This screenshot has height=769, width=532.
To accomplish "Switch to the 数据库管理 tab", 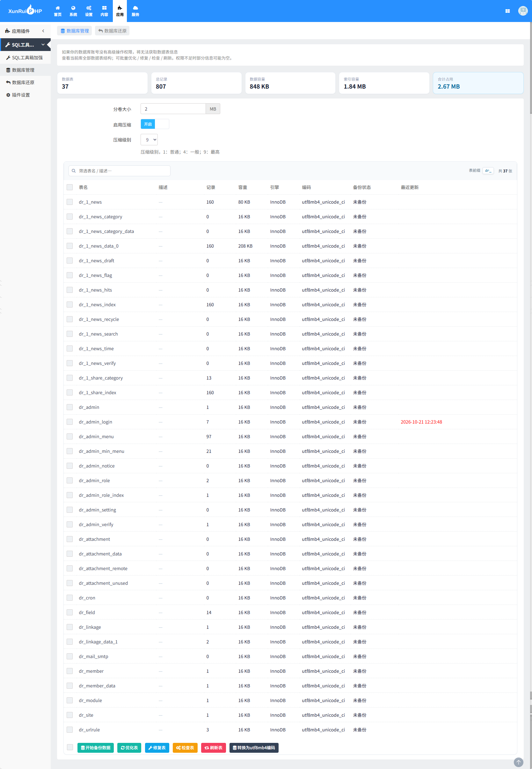I will tap(74, 31).
